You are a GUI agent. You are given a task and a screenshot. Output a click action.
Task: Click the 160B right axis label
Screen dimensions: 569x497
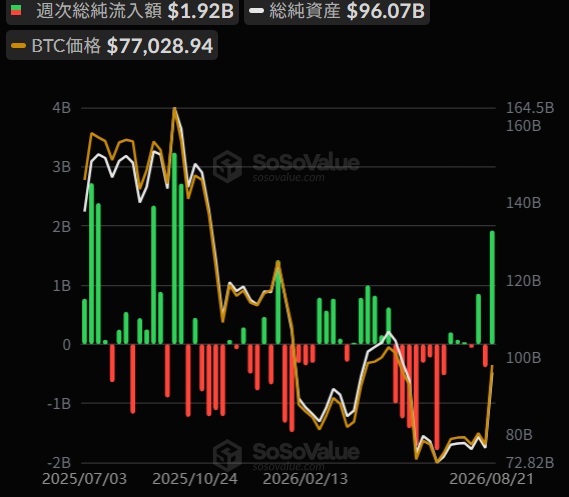tap(523, 126)
